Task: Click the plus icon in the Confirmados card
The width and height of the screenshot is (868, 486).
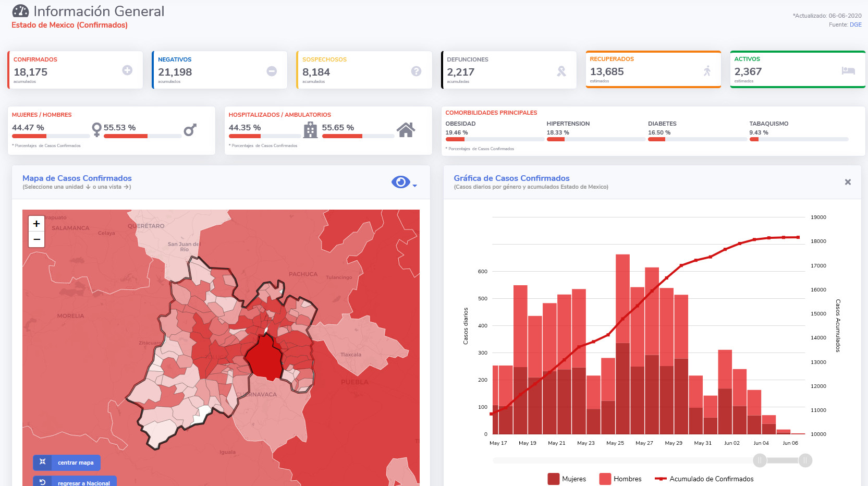Action: point(127,70)
